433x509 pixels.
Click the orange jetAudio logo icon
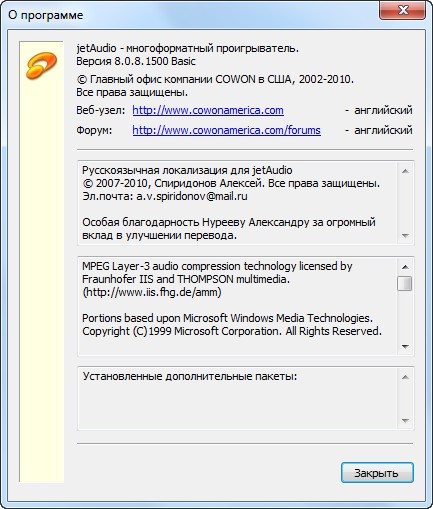pos(41,66)
